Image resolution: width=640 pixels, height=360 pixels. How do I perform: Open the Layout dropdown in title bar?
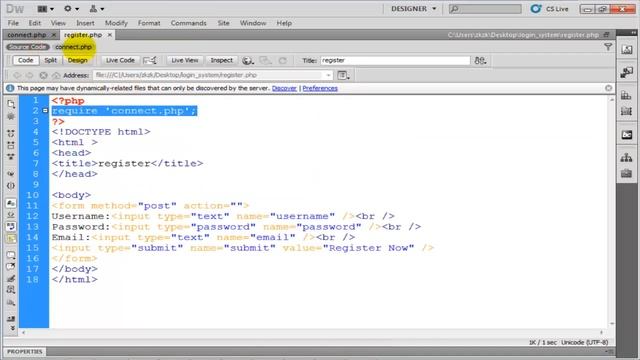(x=45, y=9)
